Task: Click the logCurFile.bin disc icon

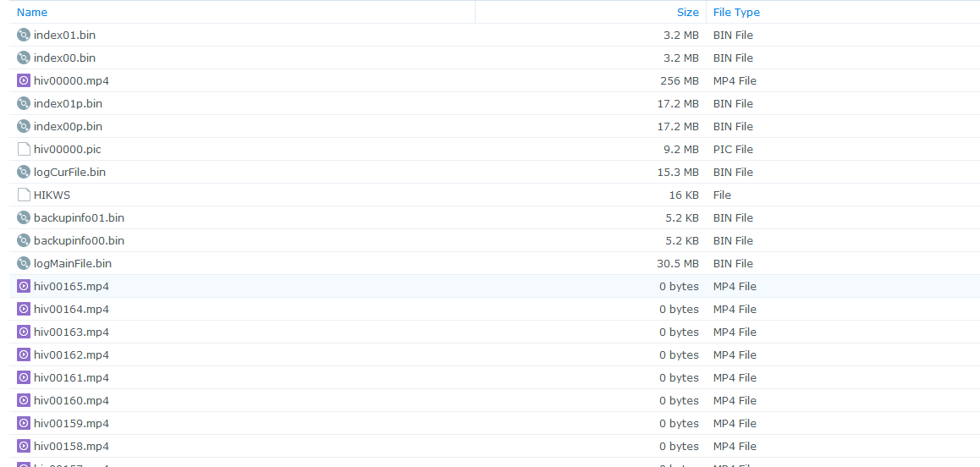Action: 24,173
